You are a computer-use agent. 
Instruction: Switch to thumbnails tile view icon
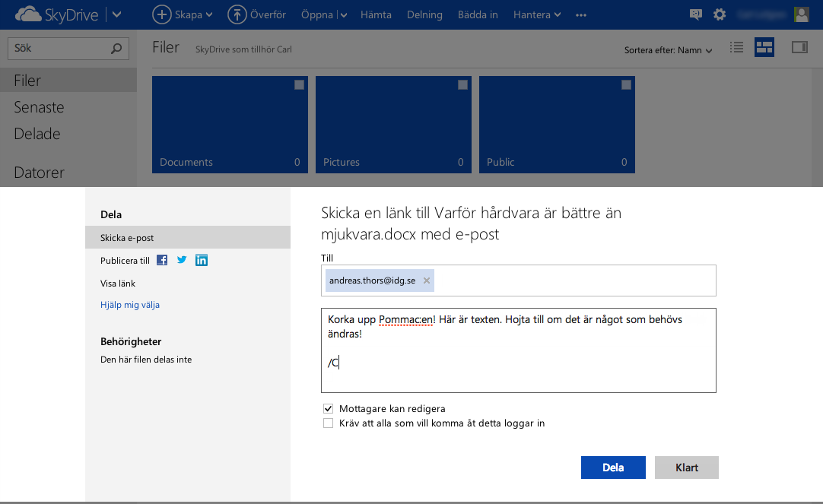click(764, 47)
